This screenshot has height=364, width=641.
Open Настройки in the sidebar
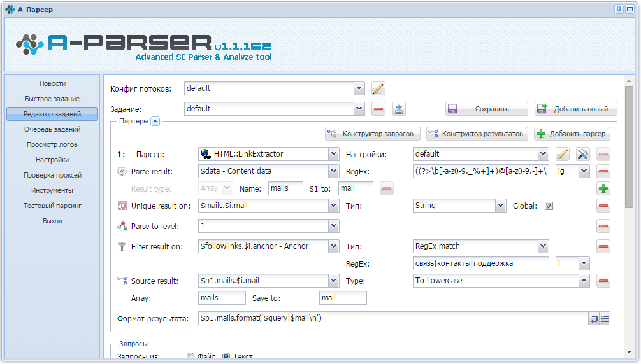(52, 160)
